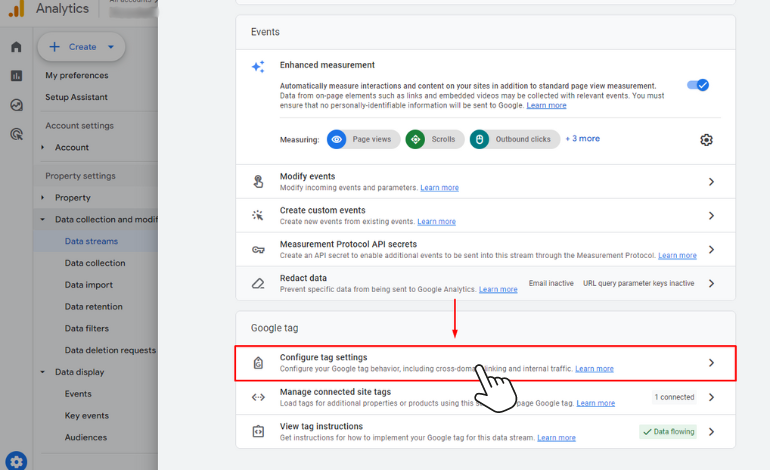The image size is (770, 470).
Task: Click Learn more under Create custom events
Action: 437,221
